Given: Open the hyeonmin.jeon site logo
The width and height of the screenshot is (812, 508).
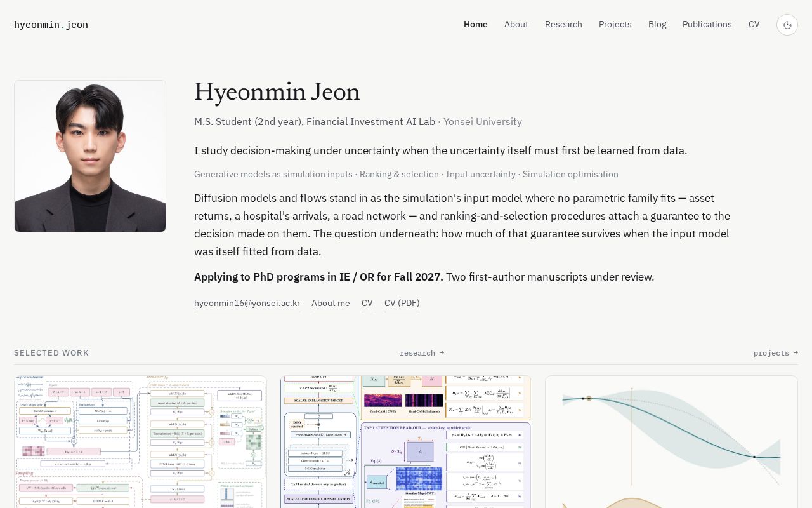Looking at the screenshot, I should (x=51, y=25).
